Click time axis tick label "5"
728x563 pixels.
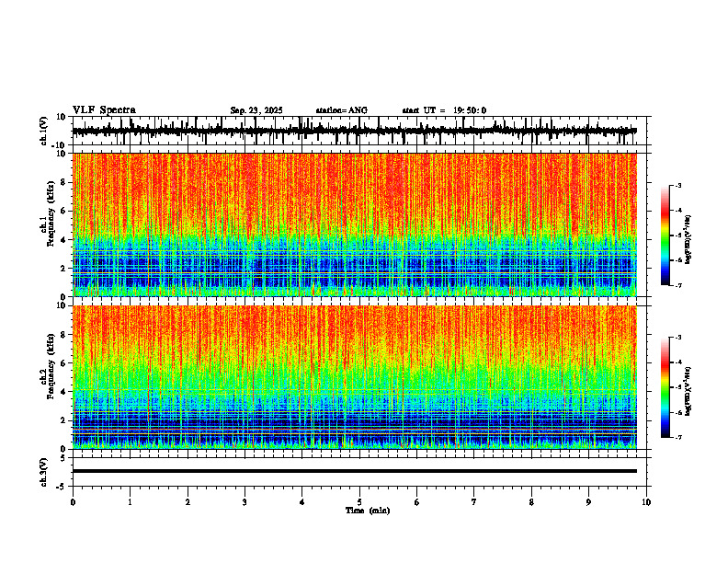359,502
